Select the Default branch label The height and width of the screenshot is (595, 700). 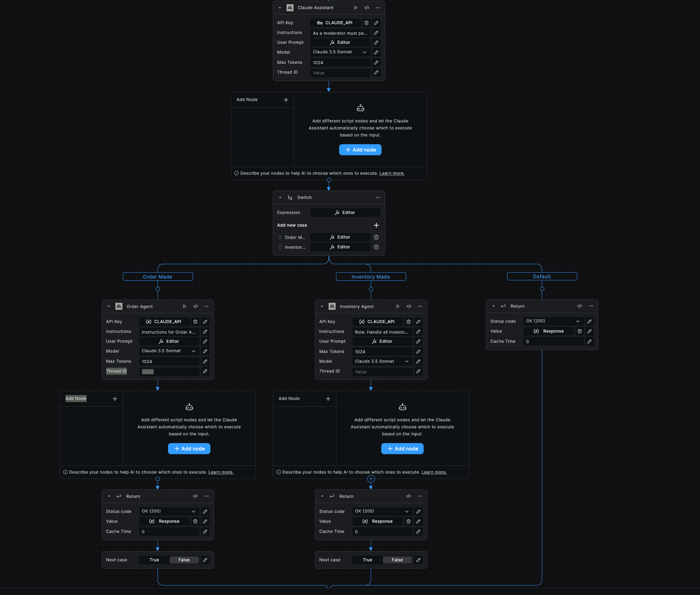(542, 276)
